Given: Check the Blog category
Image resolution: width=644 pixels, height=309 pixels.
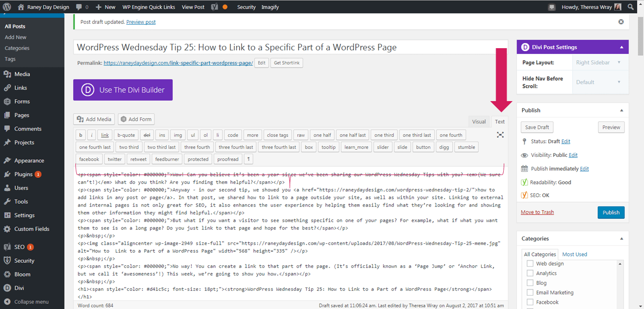Looking at the screenshot, I should coord(530,283).
